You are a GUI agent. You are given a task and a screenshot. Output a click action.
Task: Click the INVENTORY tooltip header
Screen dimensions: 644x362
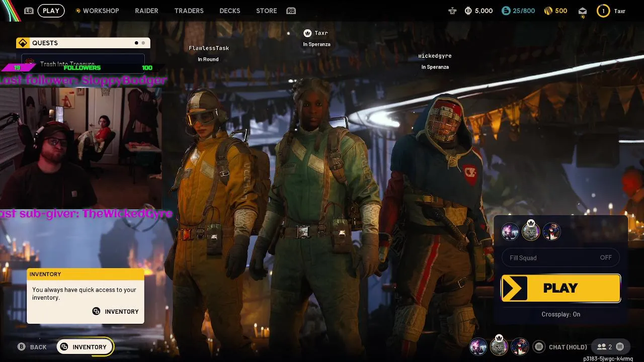(x=86, y=274)
